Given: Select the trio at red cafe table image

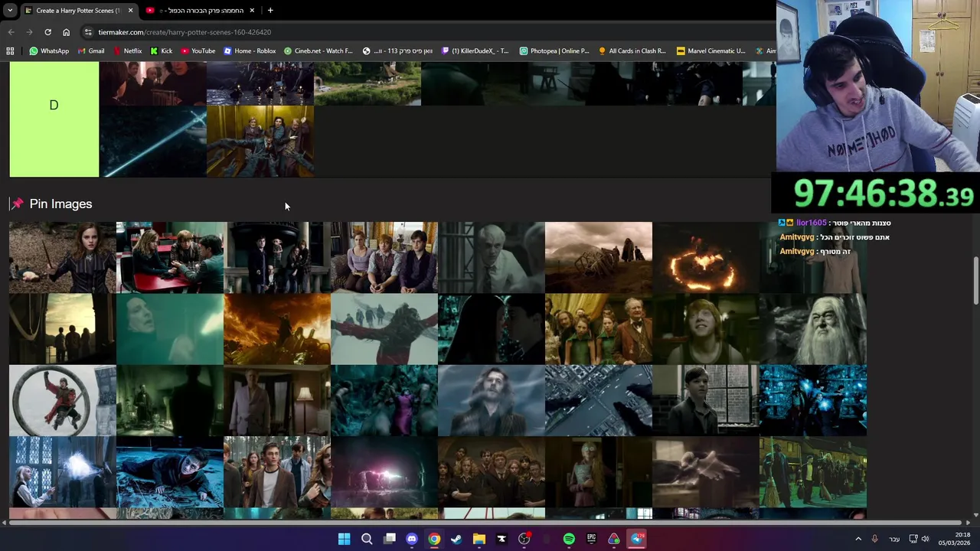Looking at the screenshot, I should point(170,257).
